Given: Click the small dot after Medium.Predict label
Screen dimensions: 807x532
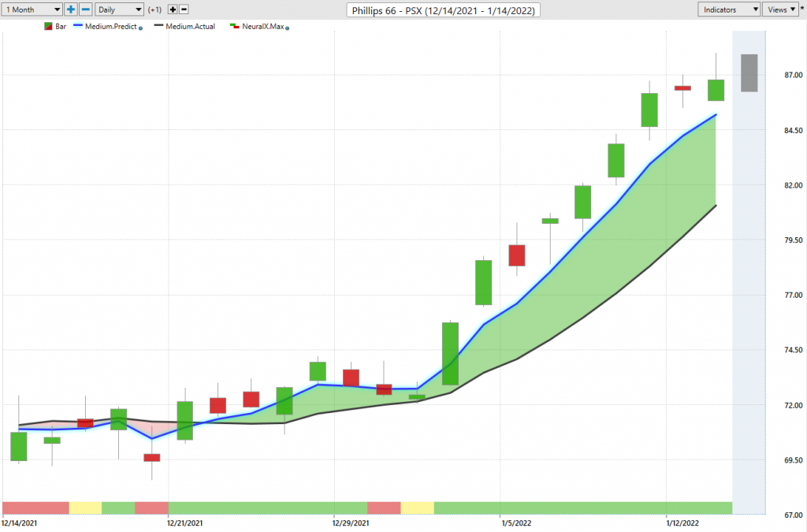Looking at the screenshot, I should point(140,28).
